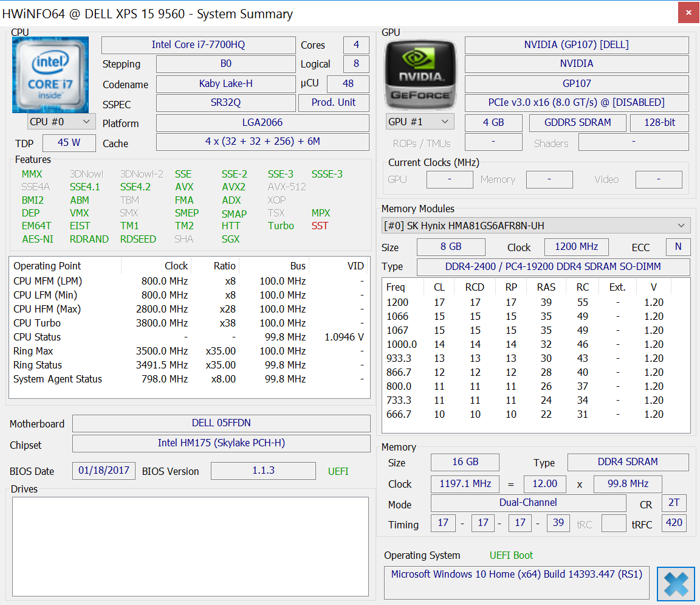Click the AES-NI feature flag

[38, 239]
